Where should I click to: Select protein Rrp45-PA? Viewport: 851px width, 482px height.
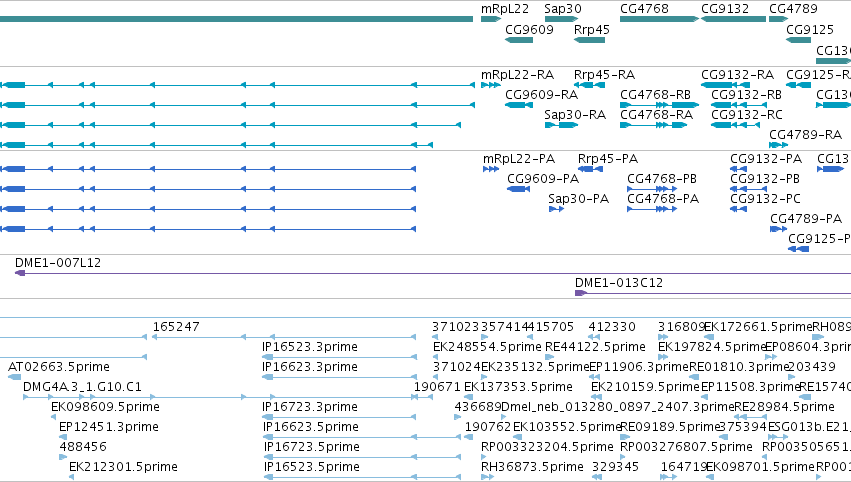click(x=608, y=159)
